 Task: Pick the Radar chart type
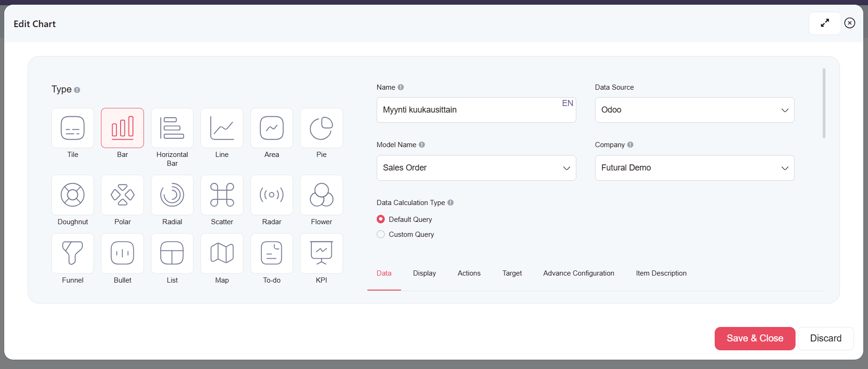click(272, 195)
